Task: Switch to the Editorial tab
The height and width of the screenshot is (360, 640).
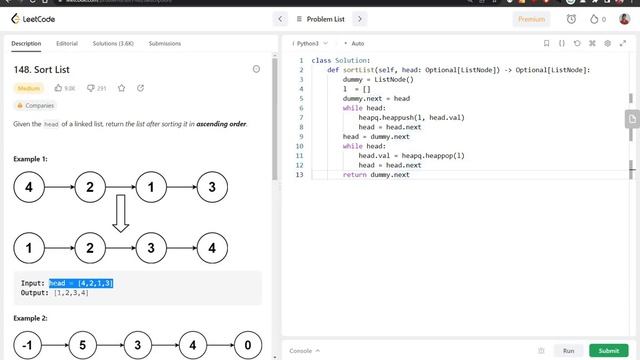Action: pyautogui.click(x=67, y=43)
